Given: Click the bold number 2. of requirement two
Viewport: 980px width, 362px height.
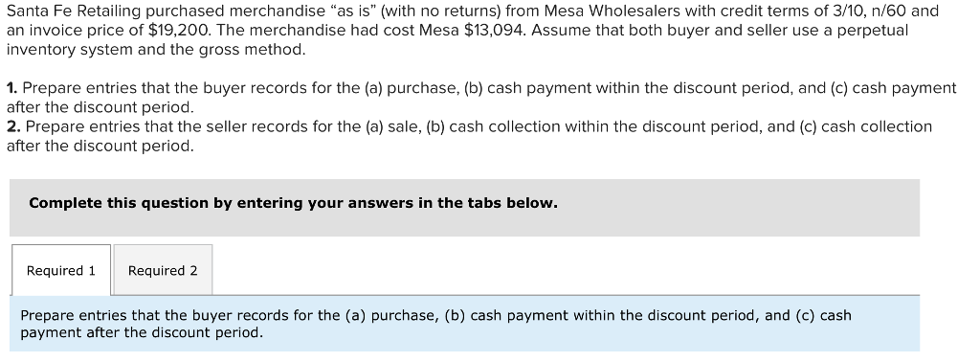Looking at the screenshot, I should (x=13, y=126).
